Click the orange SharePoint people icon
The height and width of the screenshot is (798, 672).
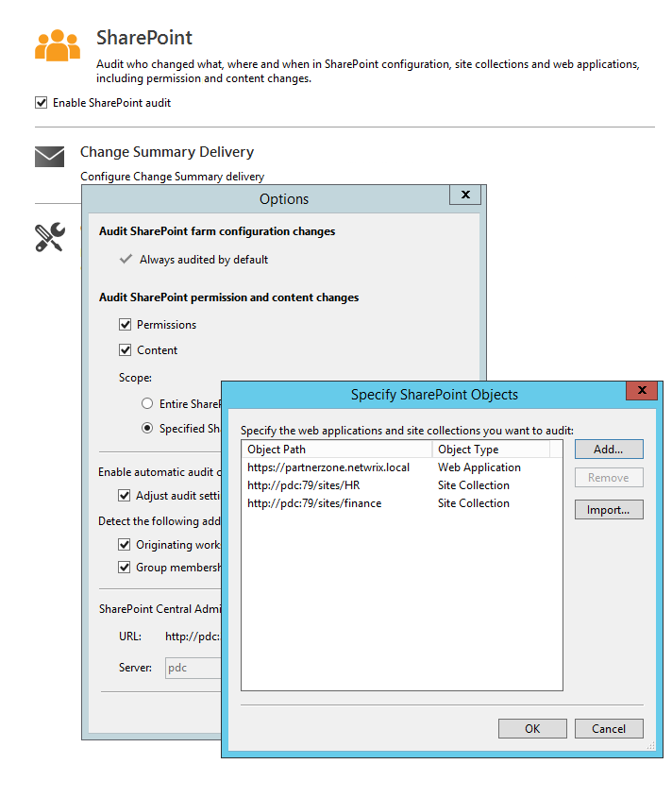point(57,45)
